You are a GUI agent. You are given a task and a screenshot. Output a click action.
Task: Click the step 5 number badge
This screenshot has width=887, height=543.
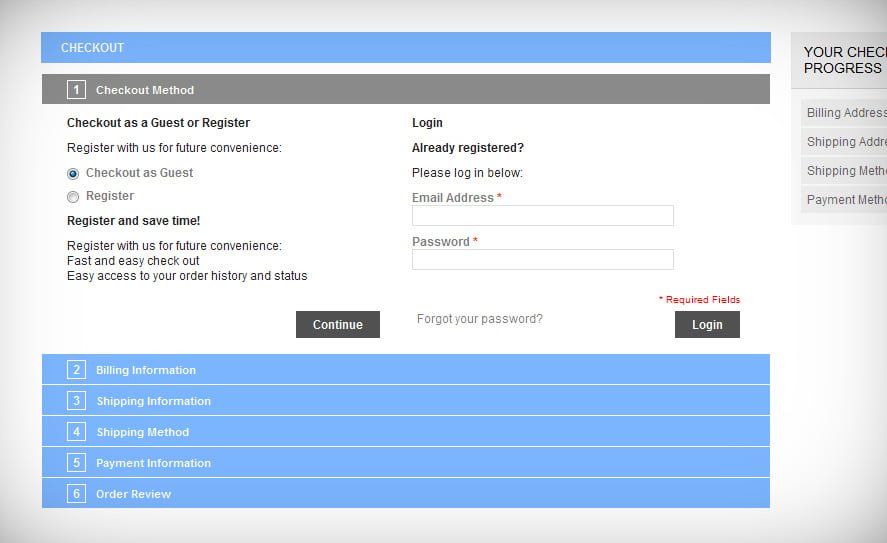(76, 463)
